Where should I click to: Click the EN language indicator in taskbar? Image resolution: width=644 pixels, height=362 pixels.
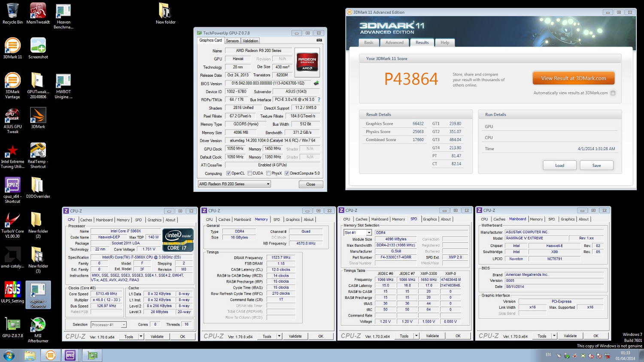548,355
